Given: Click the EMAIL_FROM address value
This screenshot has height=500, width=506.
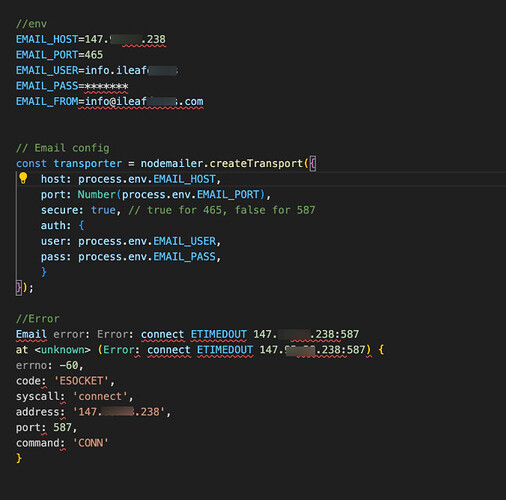Looking at the screenshot, I should click(x=144, y=102).
